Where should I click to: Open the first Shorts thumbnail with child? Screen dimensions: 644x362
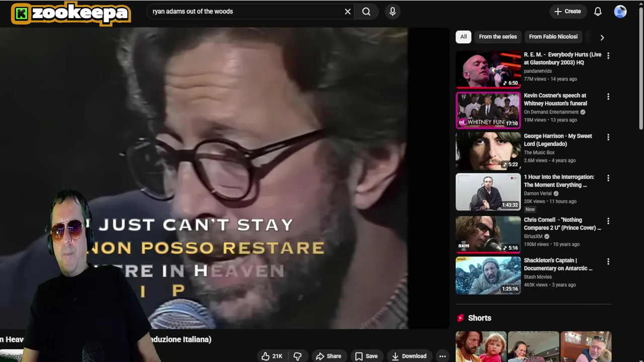coord(481,346)
